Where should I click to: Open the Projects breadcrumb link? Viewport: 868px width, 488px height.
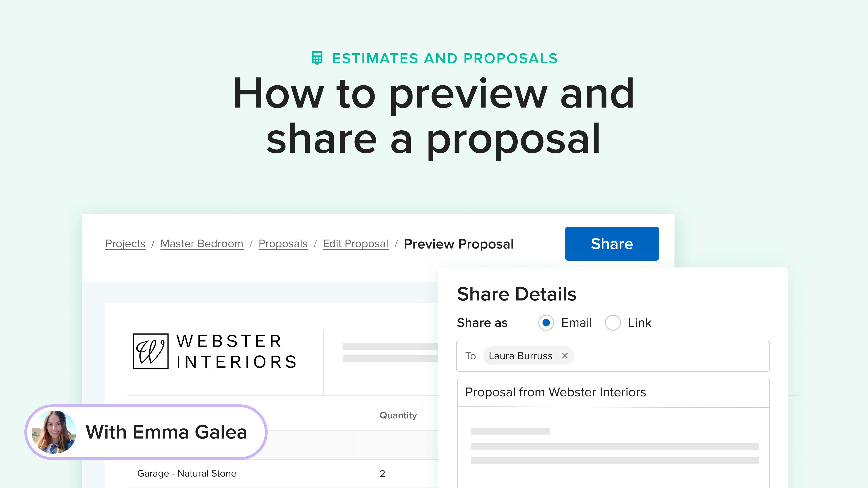point(125,244)
